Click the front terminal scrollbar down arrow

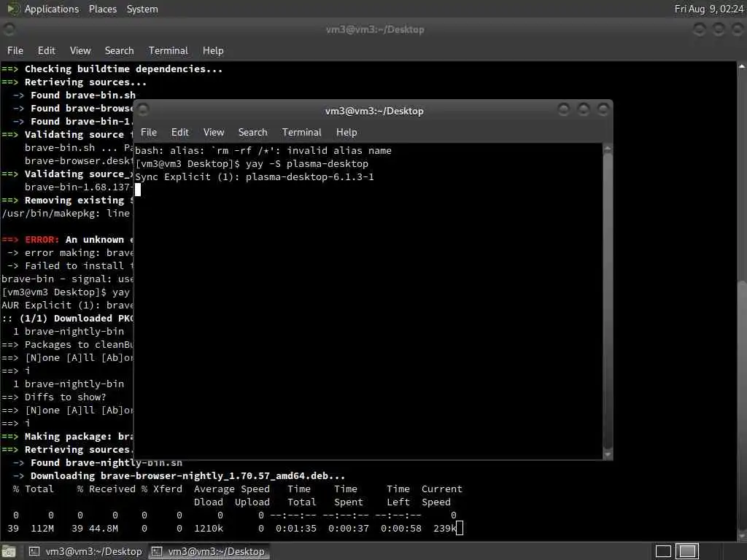[608, 455]
